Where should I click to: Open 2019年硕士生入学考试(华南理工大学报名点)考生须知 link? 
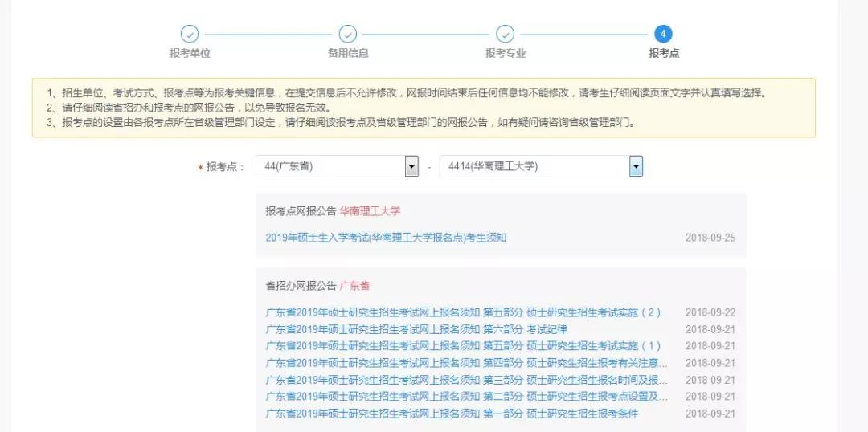tap(386, 238)
